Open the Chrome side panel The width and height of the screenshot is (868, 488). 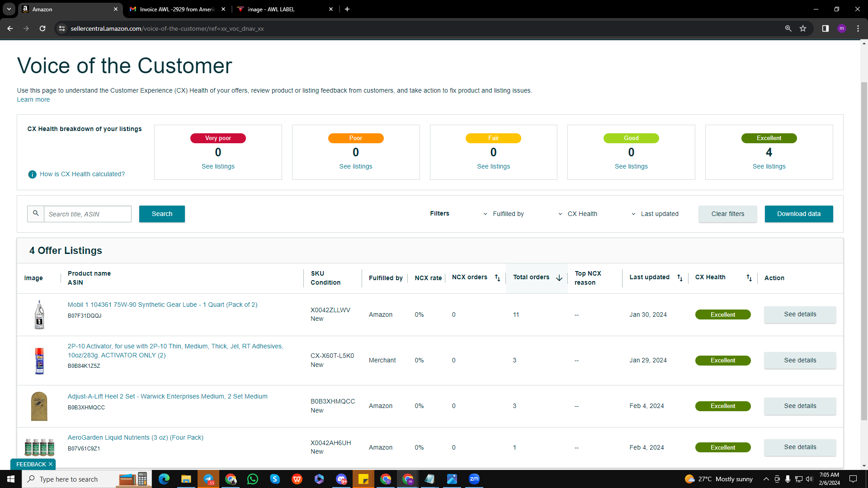825,28
